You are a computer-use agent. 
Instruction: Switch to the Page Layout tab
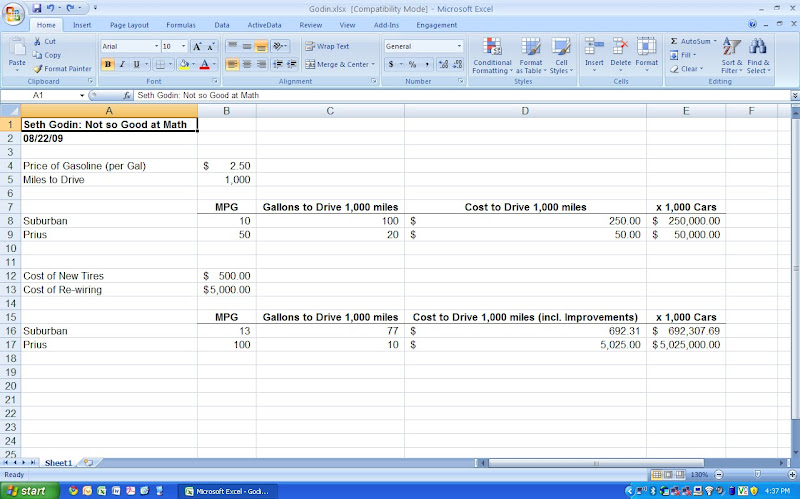pos(129,25)
